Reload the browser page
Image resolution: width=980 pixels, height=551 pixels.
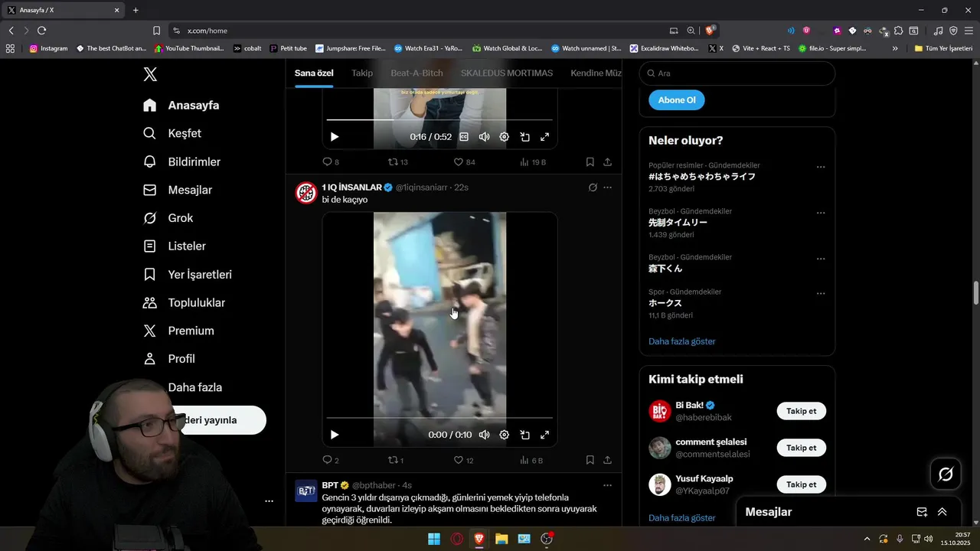coord(42,31)
